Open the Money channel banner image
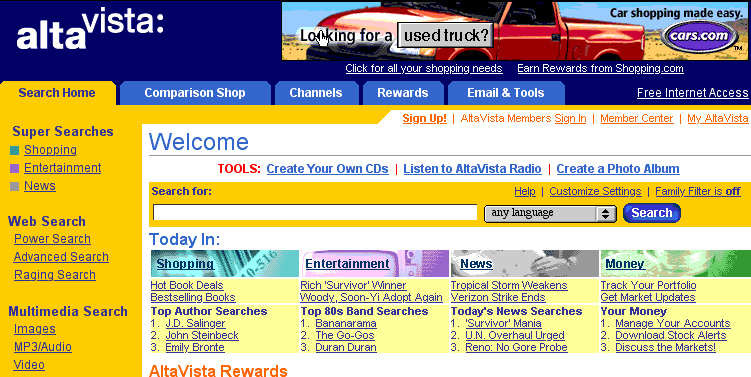 [676, 263]
